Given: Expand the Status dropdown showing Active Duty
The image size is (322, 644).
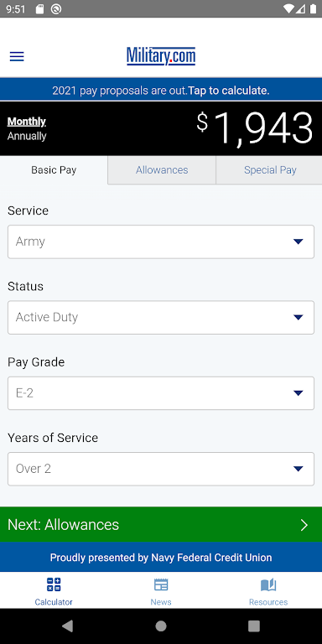Looking at the screenshot, I should point(161,317).
